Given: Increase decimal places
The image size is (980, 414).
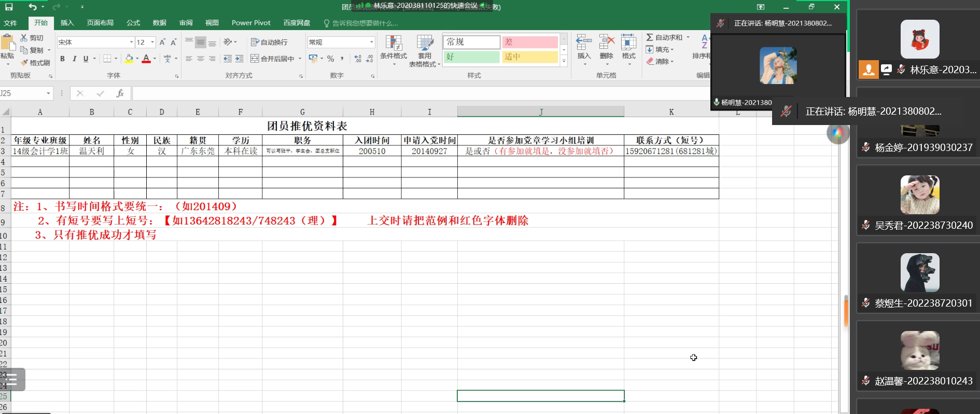Looking at the screenshot, I should pos(358,59).
